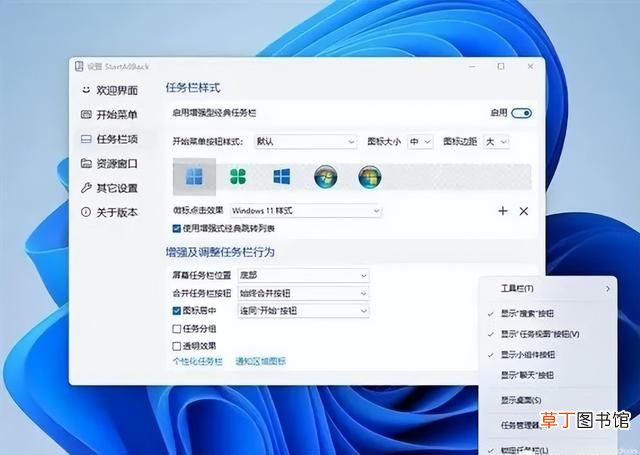Select the green clover start button icon

pos(238,177)
